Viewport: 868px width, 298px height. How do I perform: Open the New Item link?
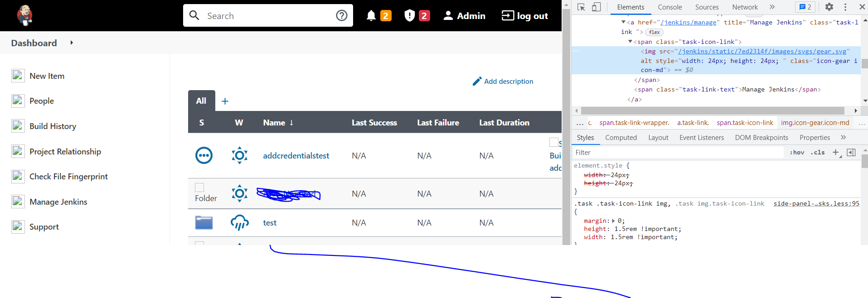tap(47, 76)
